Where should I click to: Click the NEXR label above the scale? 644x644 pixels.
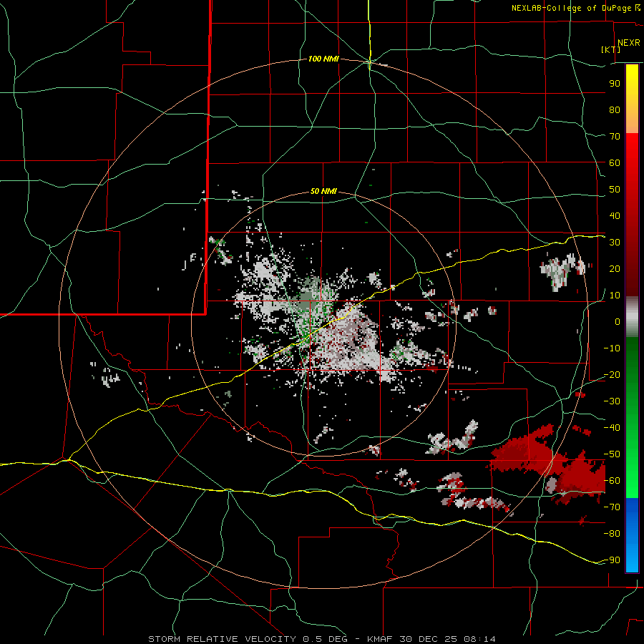[x=628, y=43]
